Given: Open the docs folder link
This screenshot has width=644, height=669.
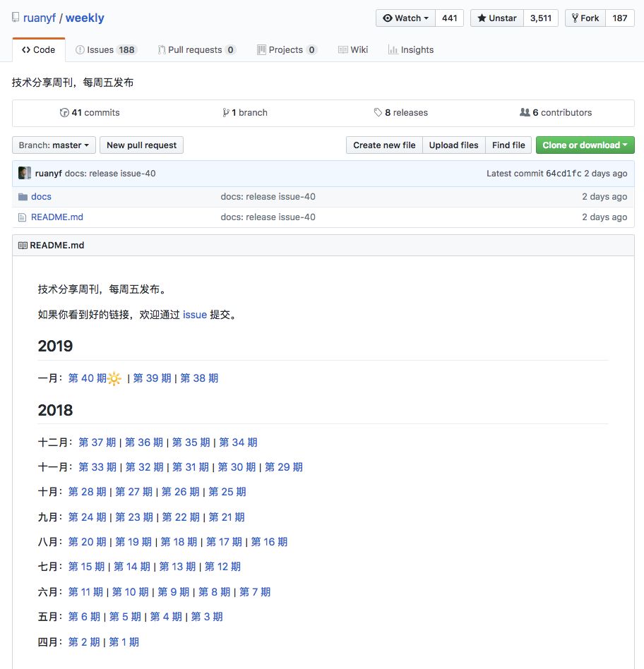Looking at the screenshot, I should click(x=41, y=197).
